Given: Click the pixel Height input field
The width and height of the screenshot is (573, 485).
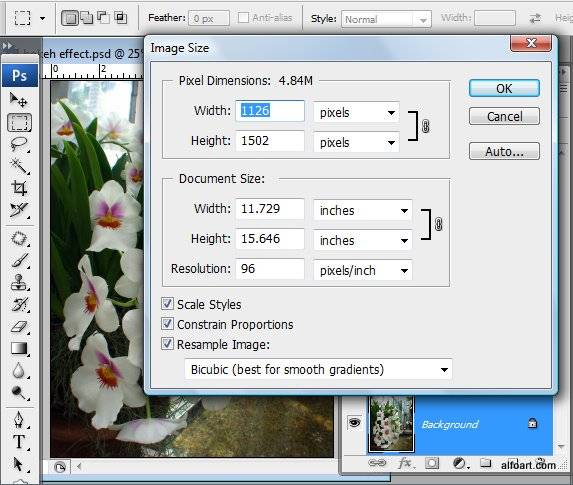Looking at the screenshot, I should 270,141.
